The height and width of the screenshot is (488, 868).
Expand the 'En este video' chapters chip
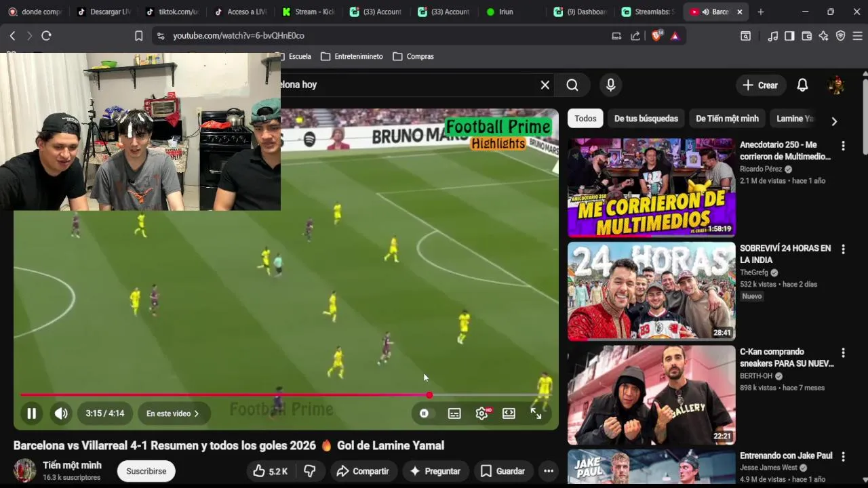(173, 413)
